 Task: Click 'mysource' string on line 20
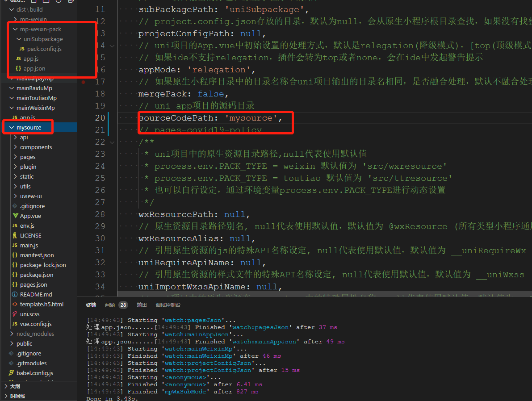coord(251,118)
